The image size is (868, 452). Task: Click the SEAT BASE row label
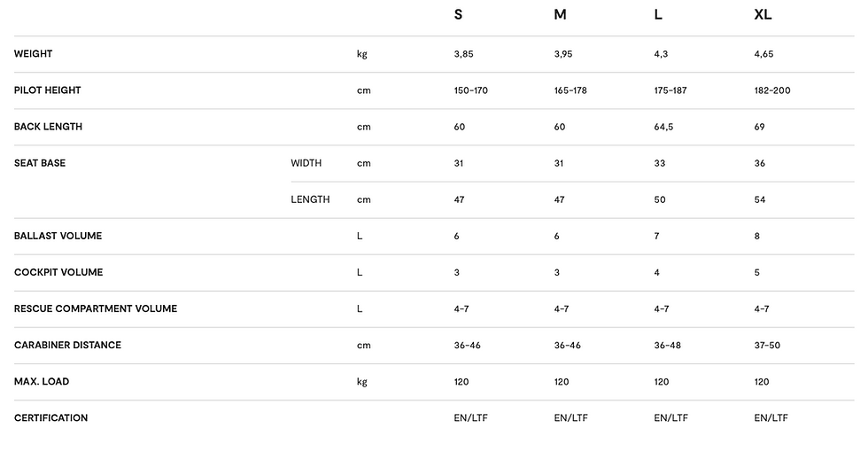40,163
